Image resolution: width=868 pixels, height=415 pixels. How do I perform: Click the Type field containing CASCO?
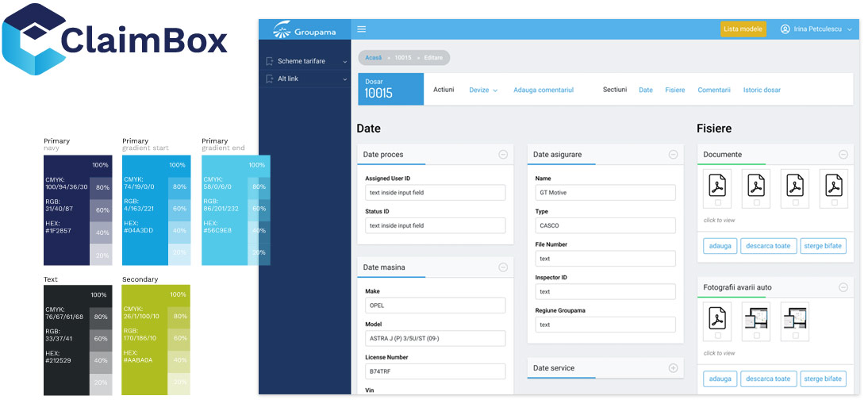click(605, 226)
